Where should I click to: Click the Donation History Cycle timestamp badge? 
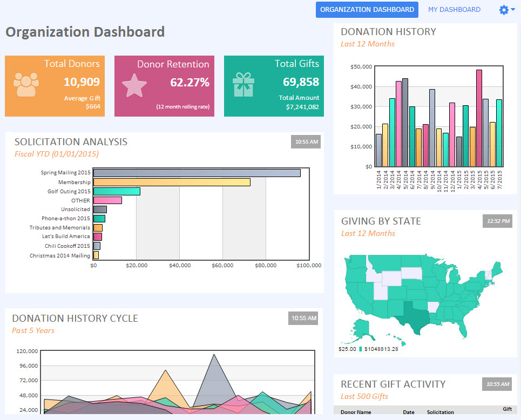click(x=303, y=318)
